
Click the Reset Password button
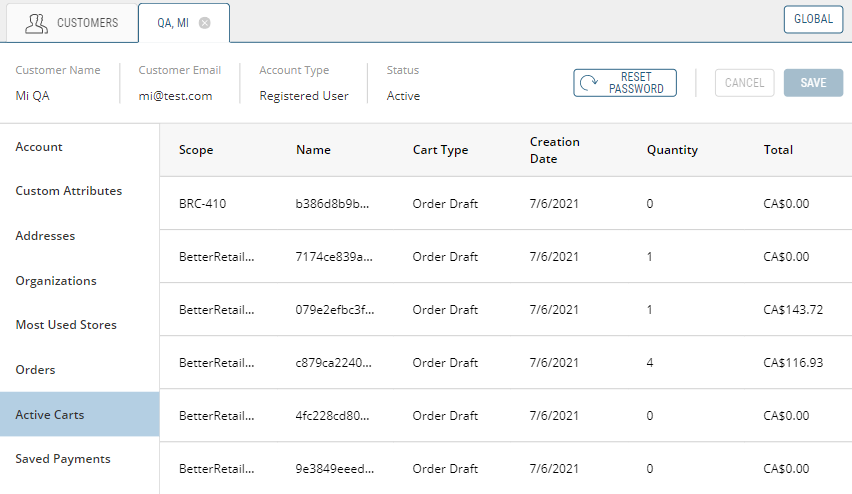[x=625, y=83]
